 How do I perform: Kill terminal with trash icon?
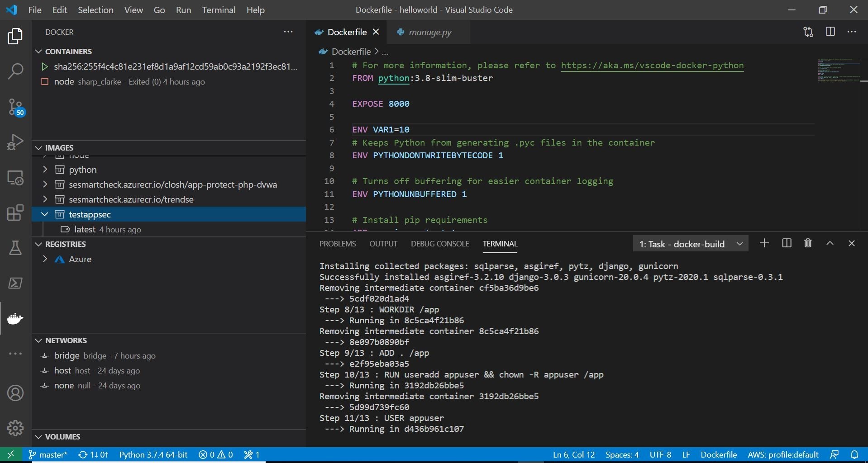[808, 243]
